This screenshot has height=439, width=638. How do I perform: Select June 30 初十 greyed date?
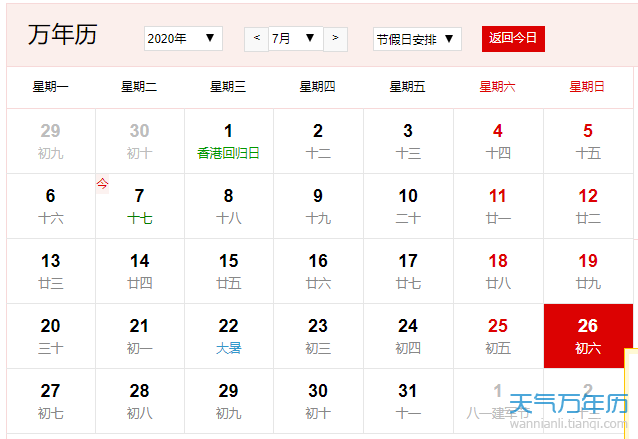(140, 141)
